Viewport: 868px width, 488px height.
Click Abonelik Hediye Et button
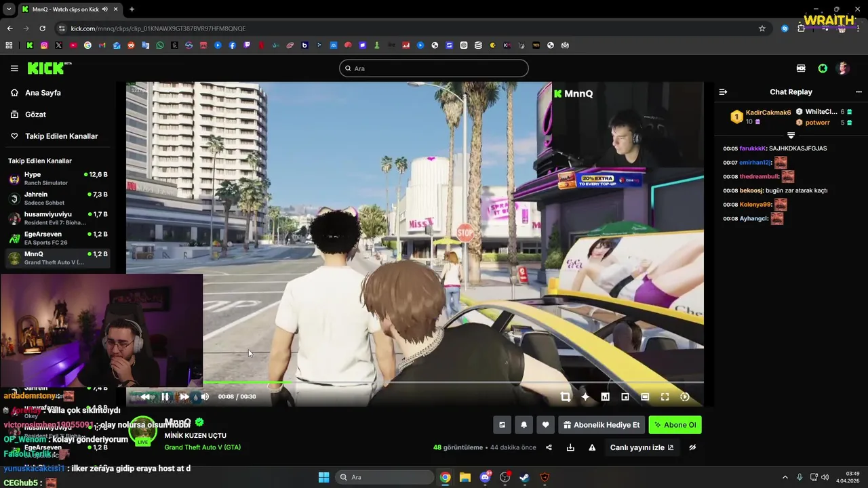[x=601, y=425]
